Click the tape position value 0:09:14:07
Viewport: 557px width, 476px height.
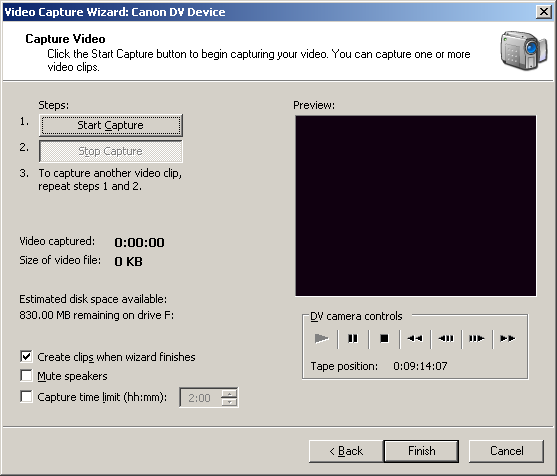tap(420, 366)
